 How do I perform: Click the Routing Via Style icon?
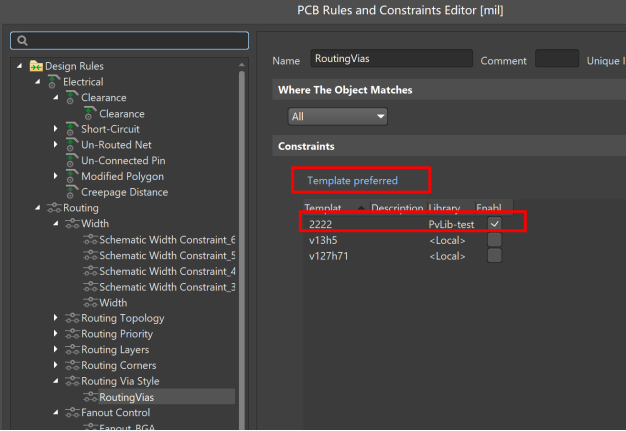point(71,381)
